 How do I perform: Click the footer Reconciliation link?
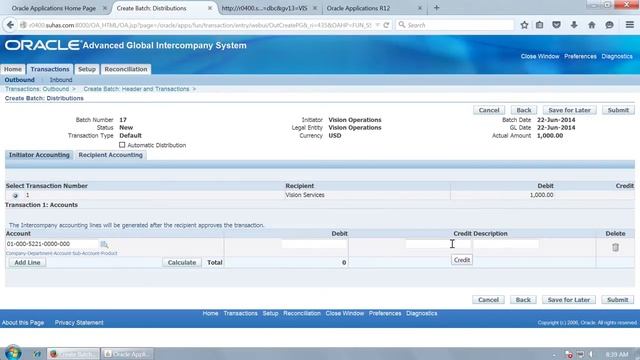(302, 313)
